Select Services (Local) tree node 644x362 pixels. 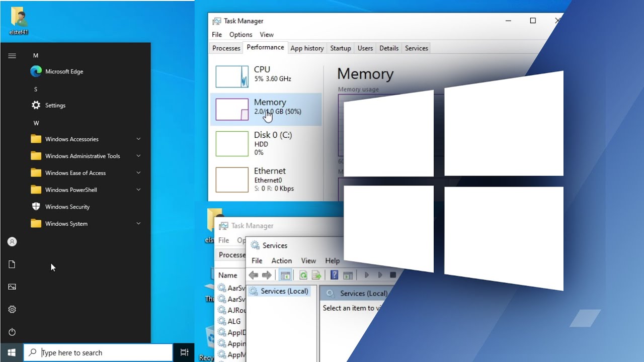pos(280,291)
